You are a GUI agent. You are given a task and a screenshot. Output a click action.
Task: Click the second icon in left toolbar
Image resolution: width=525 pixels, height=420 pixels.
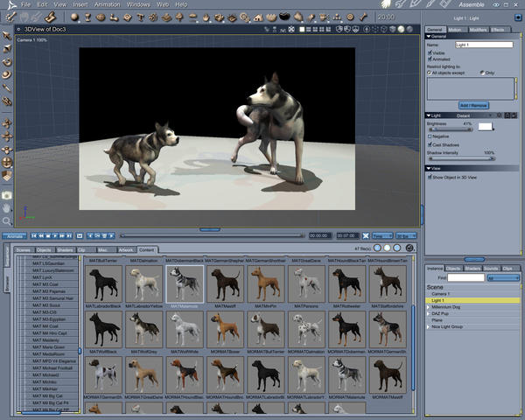coord(7,50)
